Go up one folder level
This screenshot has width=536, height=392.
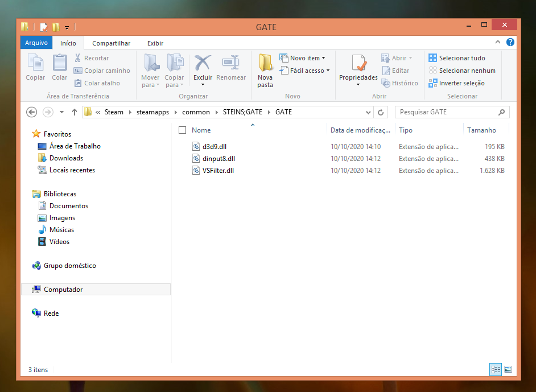point(74,112)
